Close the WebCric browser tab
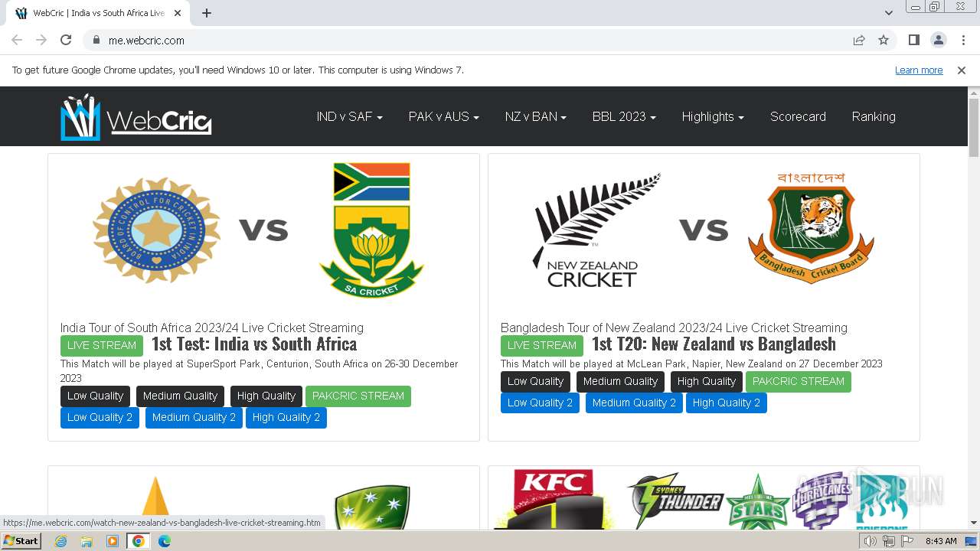 point(178,13)
